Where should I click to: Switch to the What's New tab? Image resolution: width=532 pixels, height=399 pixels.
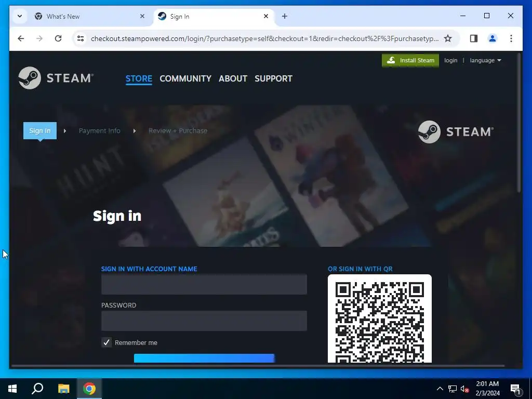90,16
